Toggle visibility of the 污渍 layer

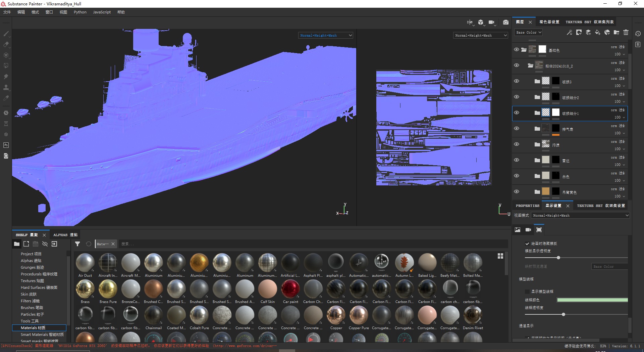pos(517,144)
